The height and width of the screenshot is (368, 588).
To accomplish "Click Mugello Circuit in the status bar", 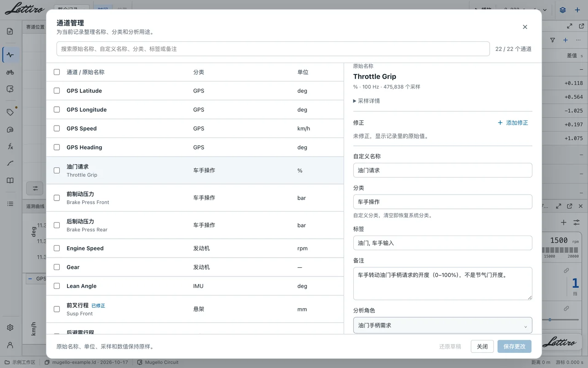I will click(x=162, y=362).
